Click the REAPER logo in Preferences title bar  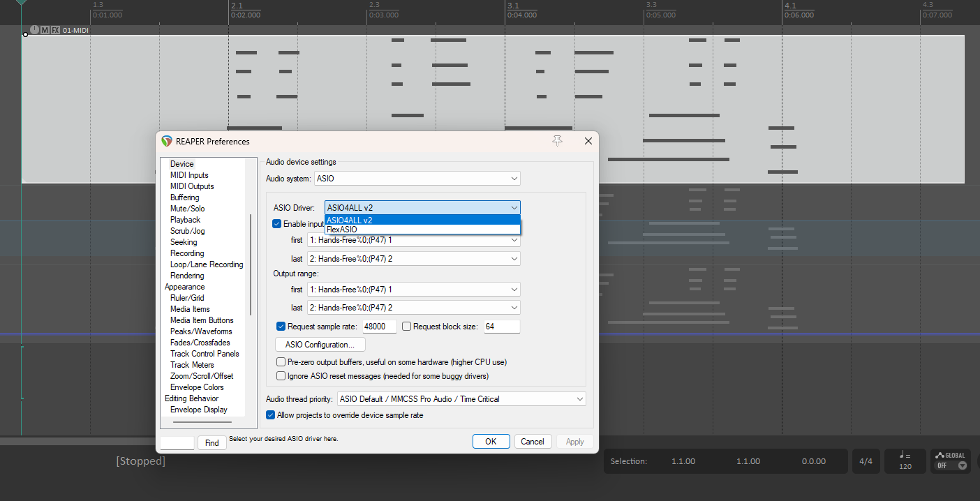click(166, 141)
